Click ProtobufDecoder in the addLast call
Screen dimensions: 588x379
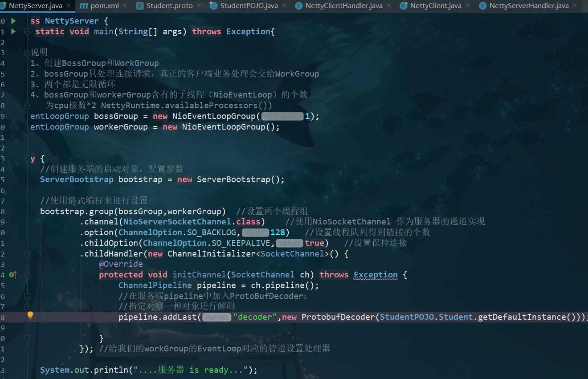338,317
